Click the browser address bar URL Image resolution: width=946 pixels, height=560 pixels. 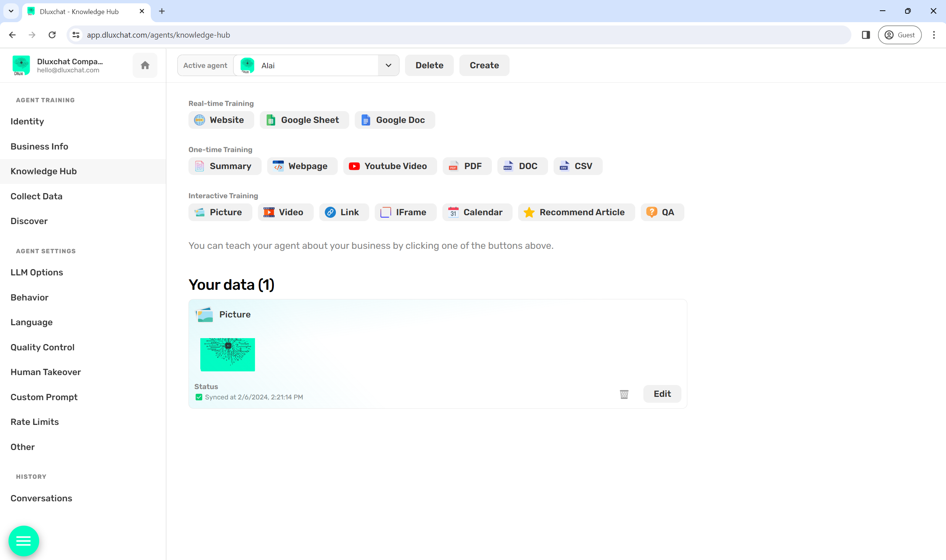pos(158,35)
